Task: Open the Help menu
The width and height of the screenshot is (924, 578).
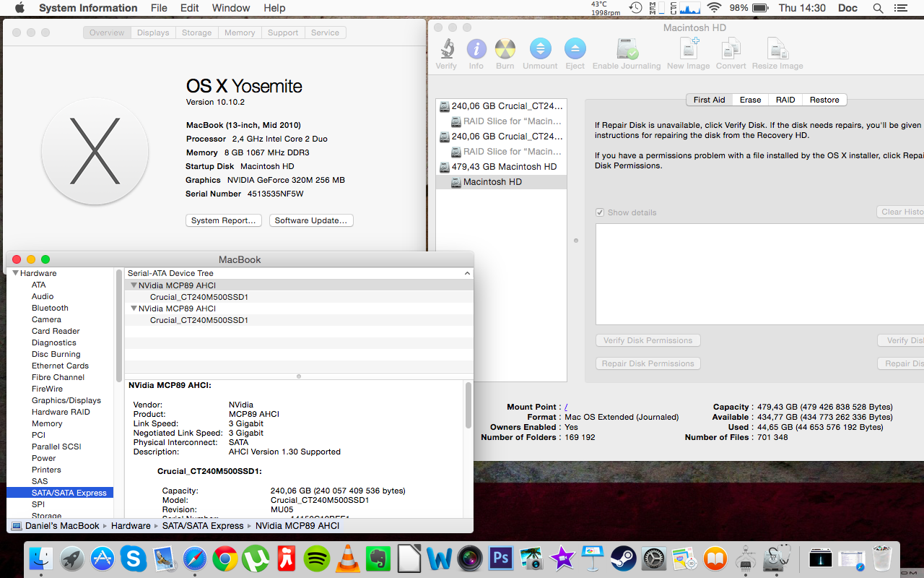Action: (274, 8)
